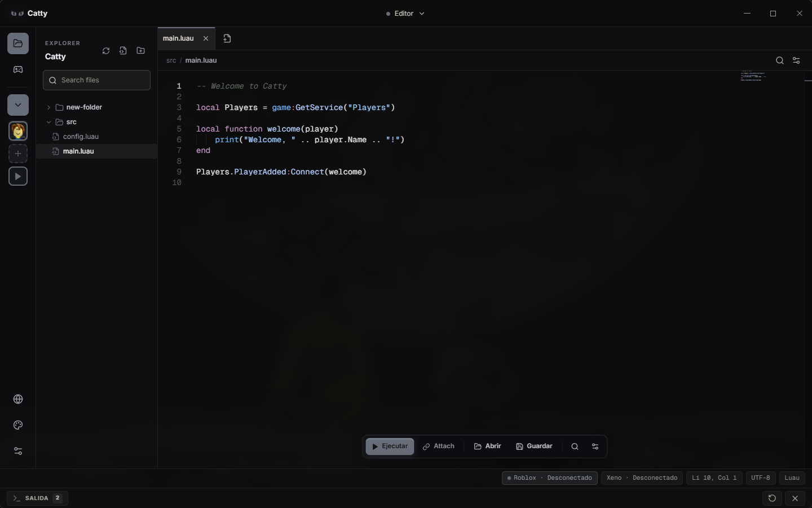Click the Abrir open button
The height and width of the screenshot is (508, 812).
coord(488,446)
